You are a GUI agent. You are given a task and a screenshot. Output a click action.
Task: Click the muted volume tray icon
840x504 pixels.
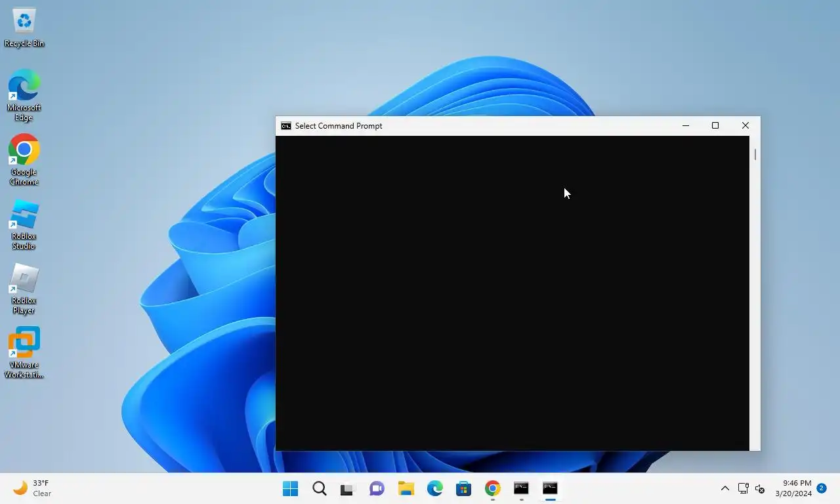(x=760, y=488)
